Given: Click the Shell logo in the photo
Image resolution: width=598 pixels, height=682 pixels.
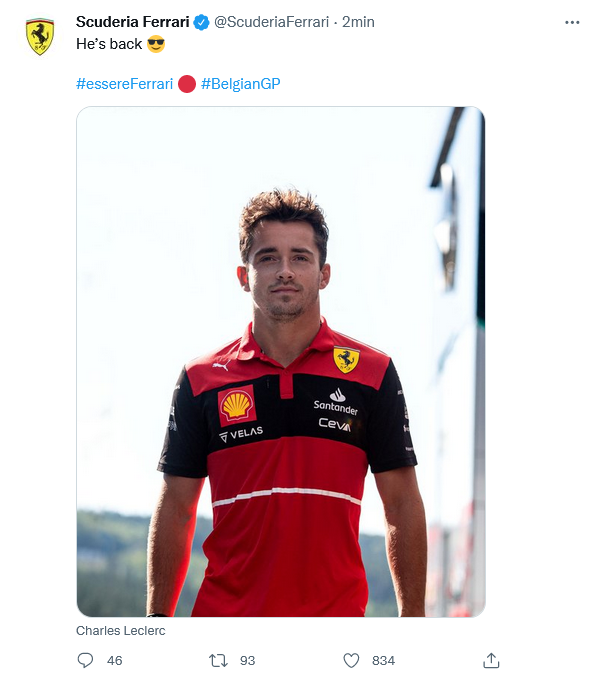Looking at the screenshot, I should 237,405.
